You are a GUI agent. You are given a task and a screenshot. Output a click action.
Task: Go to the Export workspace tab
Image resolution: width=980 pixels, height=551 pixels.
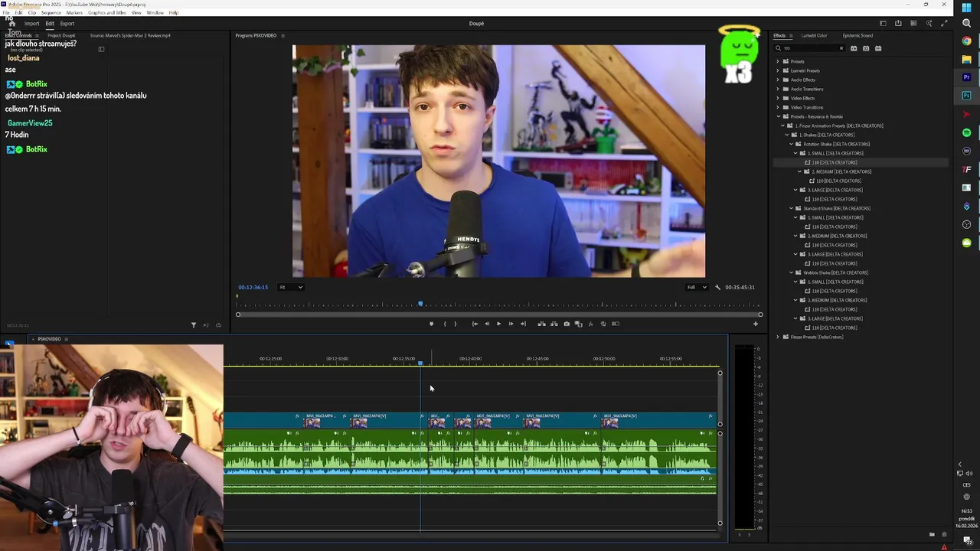pyautogui.click(x=67, y=24)
